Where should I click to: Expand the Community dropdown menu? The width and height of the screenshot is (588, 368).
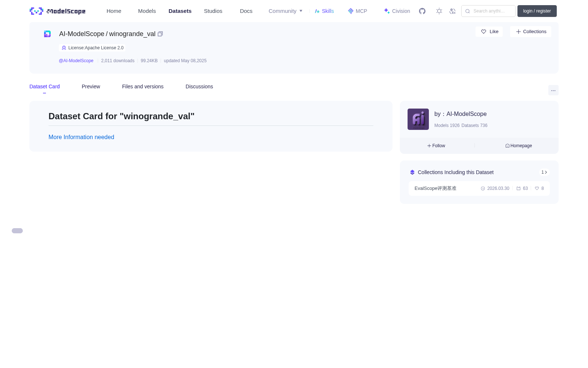click(x=286, y=11)
